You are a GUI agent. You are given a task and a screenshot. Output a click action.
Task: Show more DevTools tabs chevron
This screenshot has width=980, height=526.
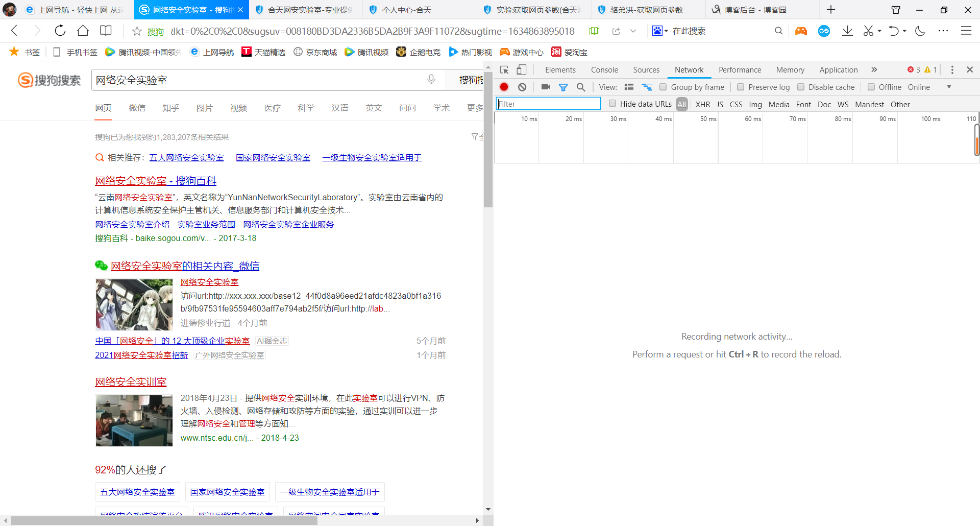(x=874, y=70)
